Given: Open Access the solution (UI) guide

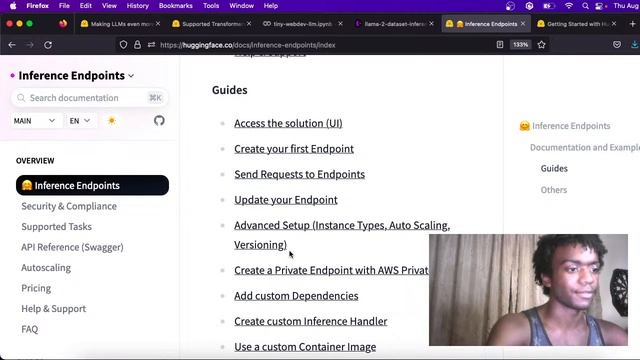Looking at the screenshot, I should pyautogui.click(x=288, y=123).
